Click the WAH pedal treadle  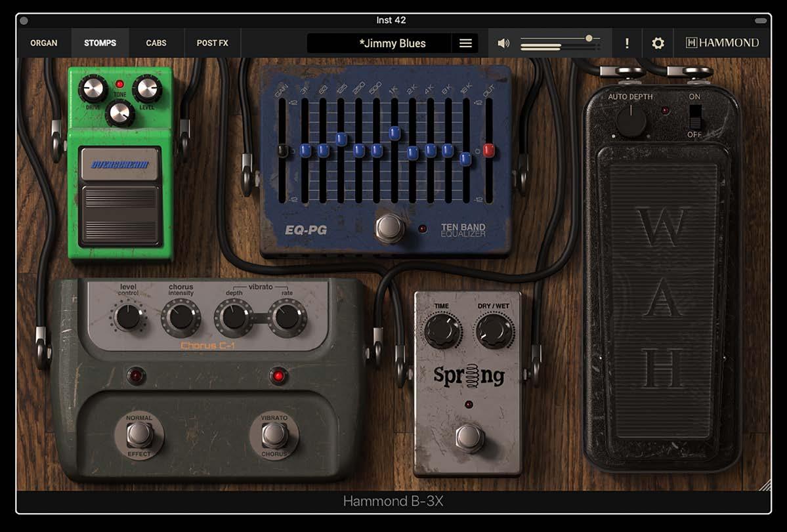(663, 301)
